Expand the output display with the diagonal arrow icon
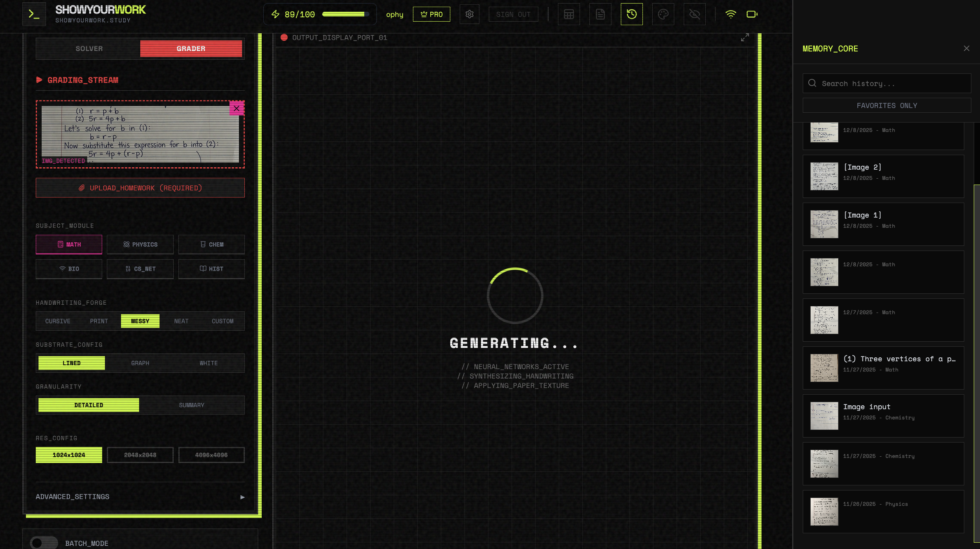Viewport: 980px width, 549px height. (745, 37)
